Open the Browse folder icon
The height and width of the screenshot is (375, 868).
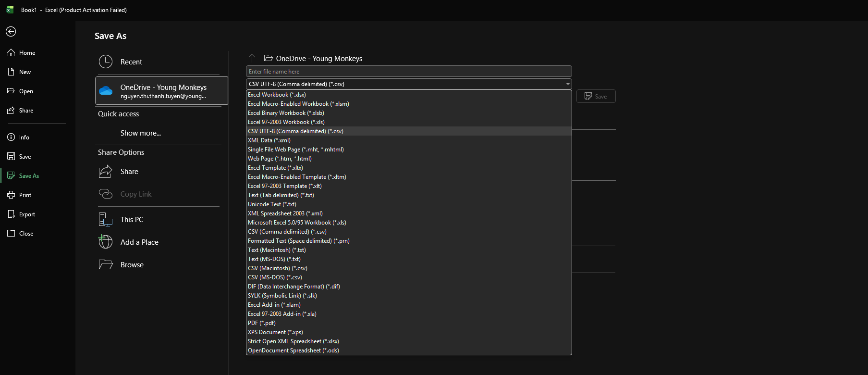pyautogui.click(x=106, y=264)
